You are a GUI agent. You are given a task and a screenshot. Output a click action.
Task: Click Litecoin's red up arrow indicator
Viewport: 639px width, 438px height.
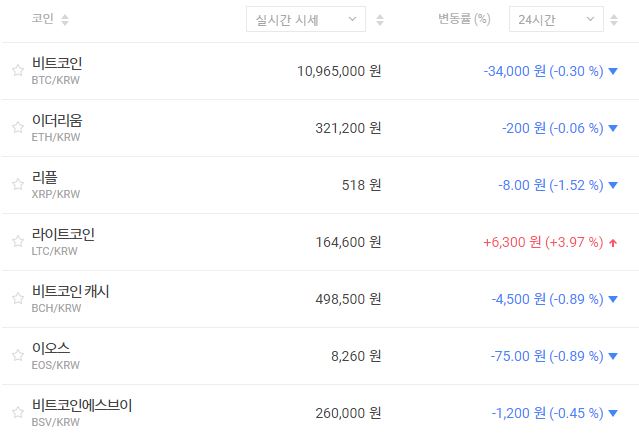613,242
